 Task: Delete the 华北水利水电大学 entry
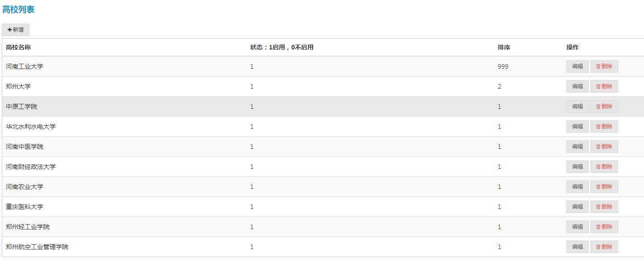pos(604,127)
